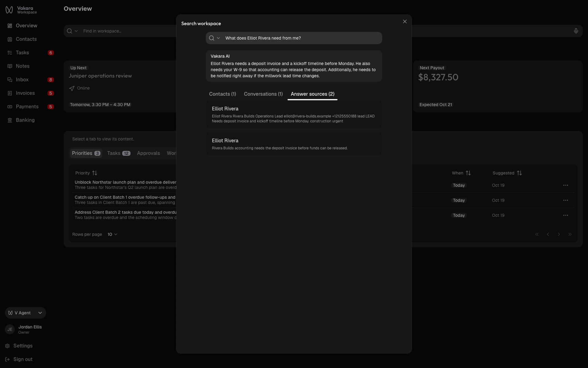Open rows per page dropdown
Viewport: 588px width, 368px height.
pyautogui.click(x=112, y=234)
